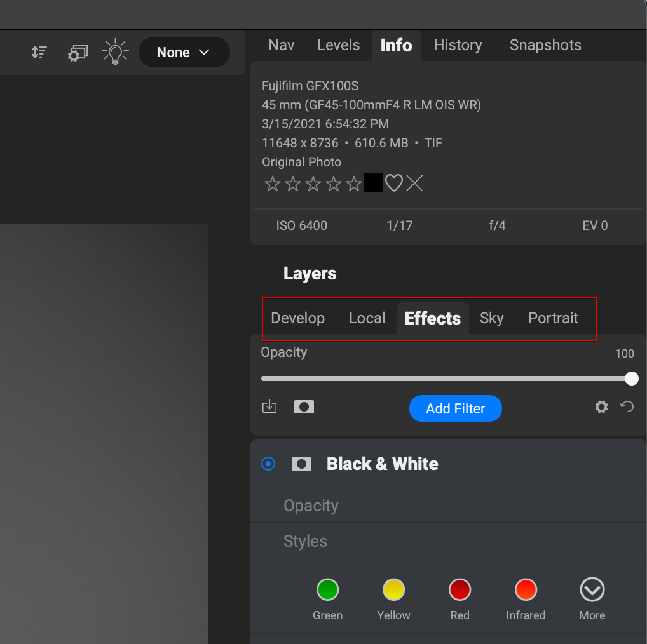Screen dimensions: 647x644
Task: Set rating to the first star
Action: tap(273, 184)
